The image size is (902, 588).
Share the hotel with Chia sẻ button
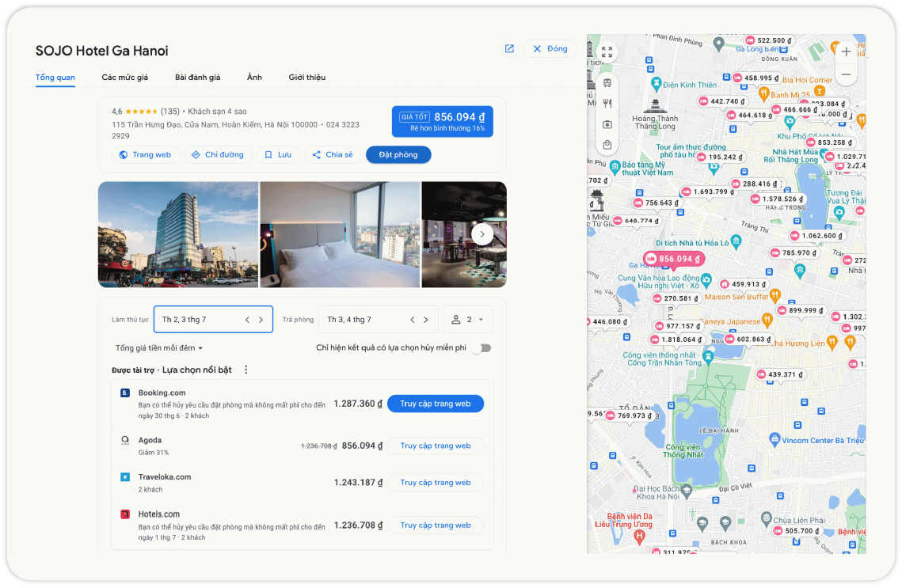click(x=333, y=154)
